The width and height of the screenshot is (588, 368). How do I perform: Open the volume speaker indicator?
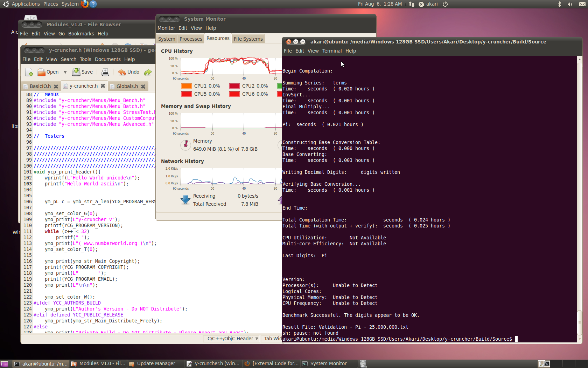(x=570, y=4)
